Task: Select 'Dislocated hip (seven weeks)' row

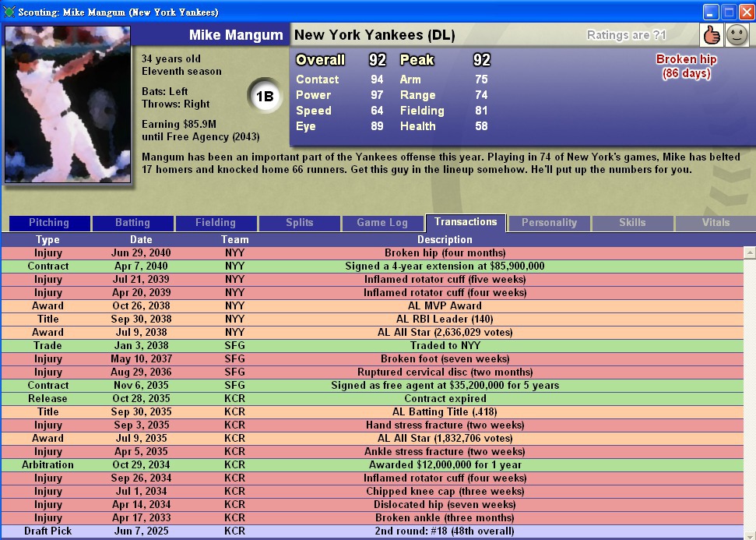Action: tap(372, 505)
